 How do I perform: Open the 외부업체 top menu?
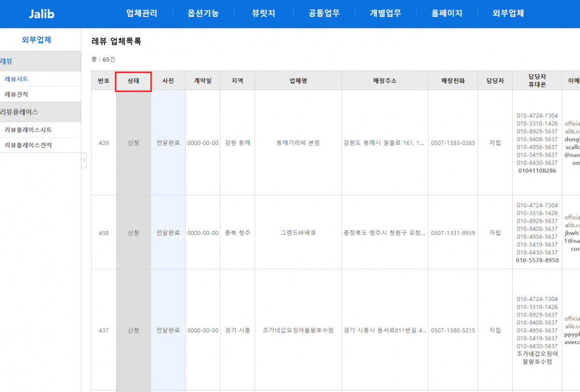508,14
